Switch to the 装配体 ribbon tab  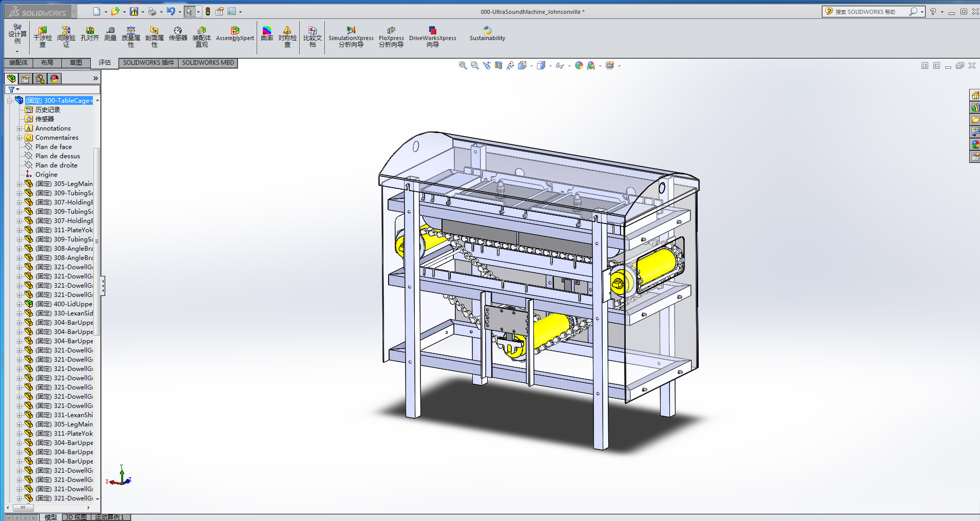click(18, 63)
